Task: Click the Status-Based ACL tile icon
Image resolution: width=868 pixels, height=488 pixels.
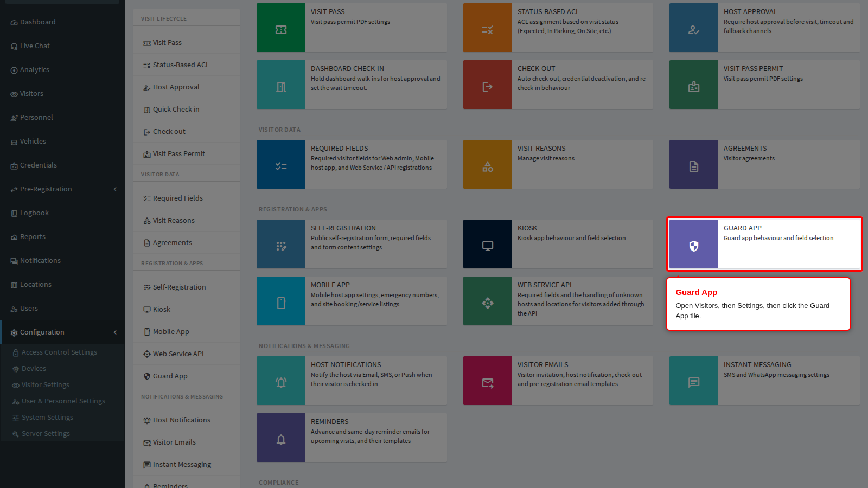Action: pyautogui.click(x=488, y=28)
